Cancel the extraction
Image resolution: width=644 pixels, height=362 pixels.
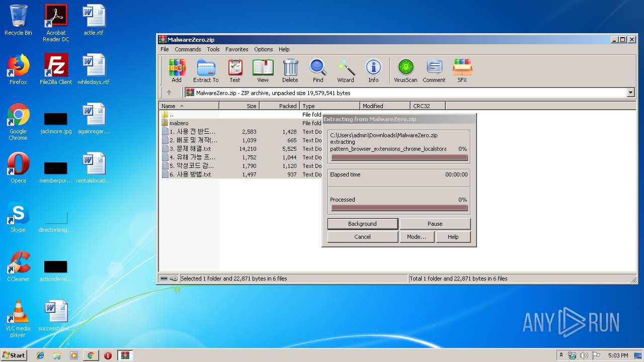coord(362,237)
